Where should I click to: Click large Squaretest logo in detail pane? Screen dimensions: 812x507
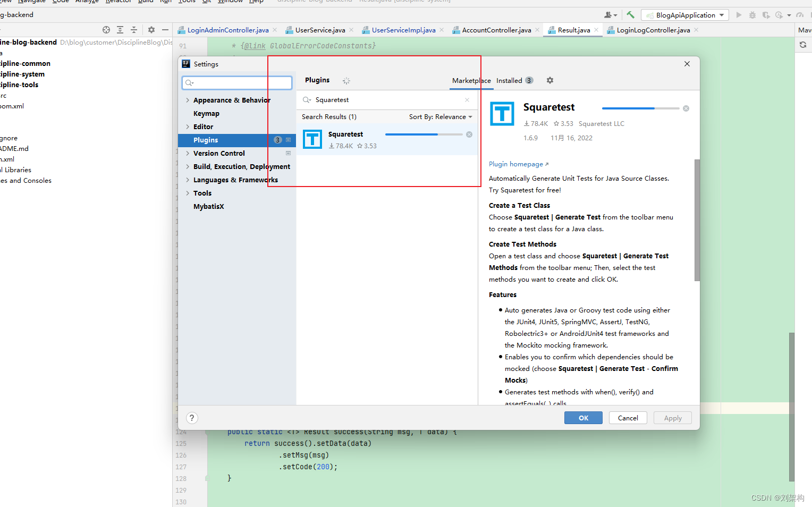pyautogui.click(x=502, y=114)
